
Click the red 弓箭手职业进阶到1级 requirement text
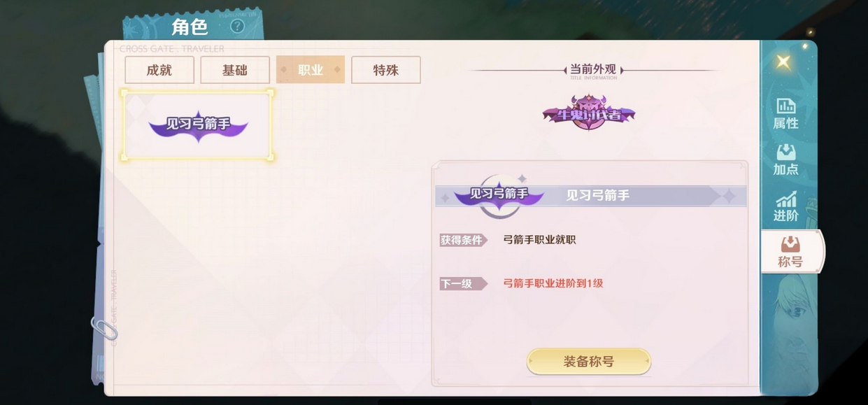pyautogui.click(x=553, y=283)
